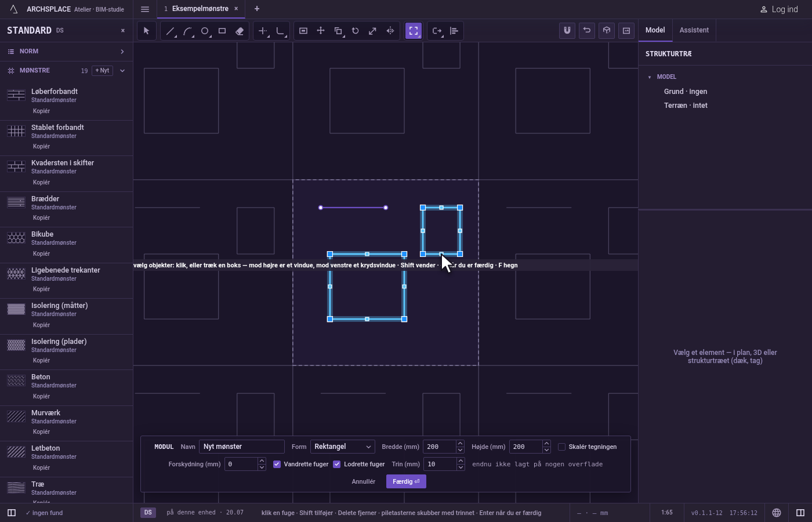Select the circle drawing tool
The image size is (812, 522).
click(205, 31)
